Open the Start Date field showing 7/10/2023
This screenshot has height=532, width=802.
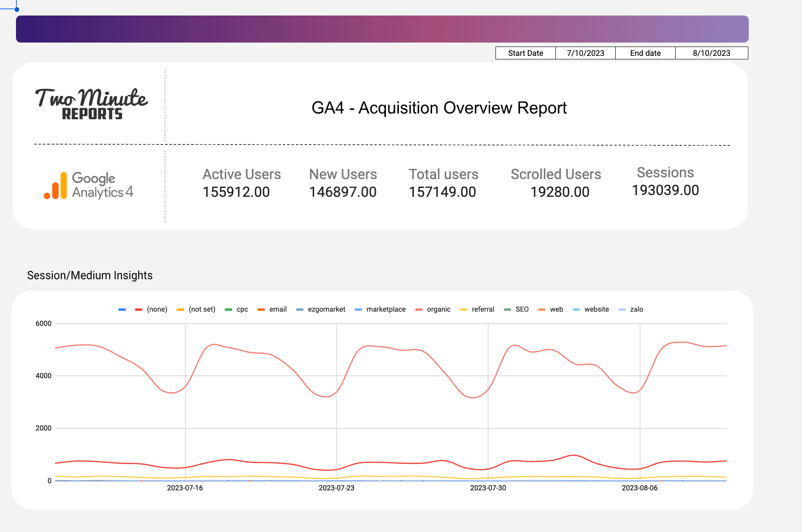586,53
